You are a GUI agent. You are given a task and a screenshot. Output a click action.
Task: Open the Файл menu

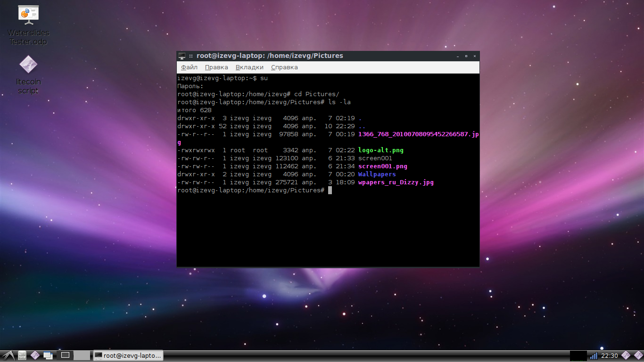[x=189, y=67]
